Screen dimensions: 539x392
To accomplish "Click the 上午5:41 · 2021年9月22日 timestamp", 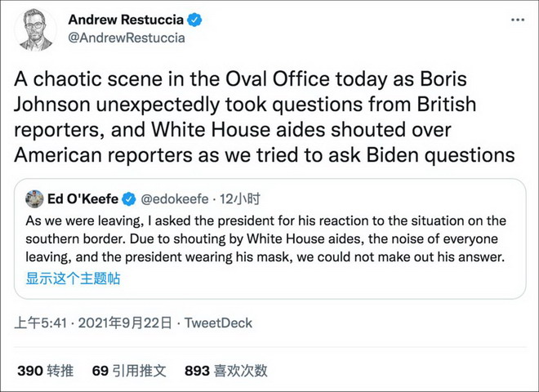I will coord(93,323).
